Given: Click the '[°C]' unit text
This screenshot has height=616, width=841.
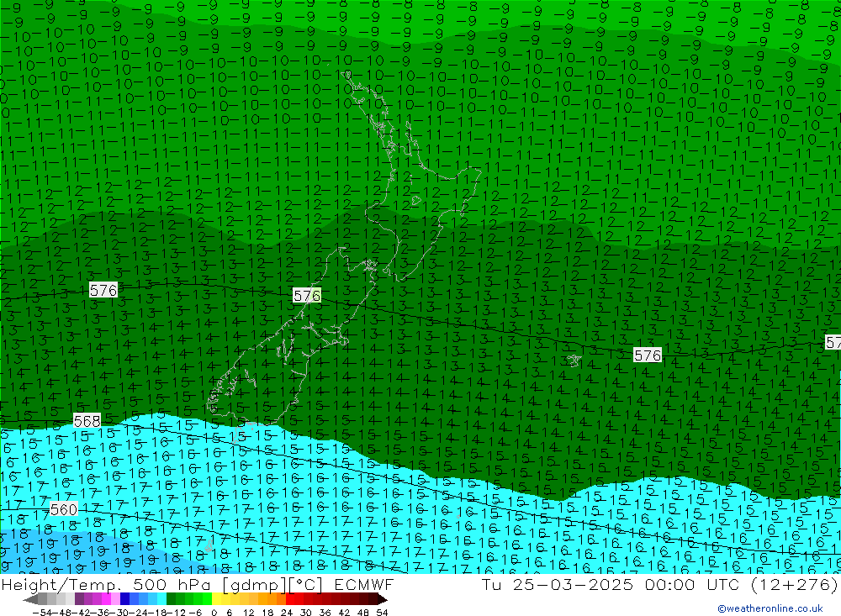Looking at the screenshot, I should (x=306, y=584).
